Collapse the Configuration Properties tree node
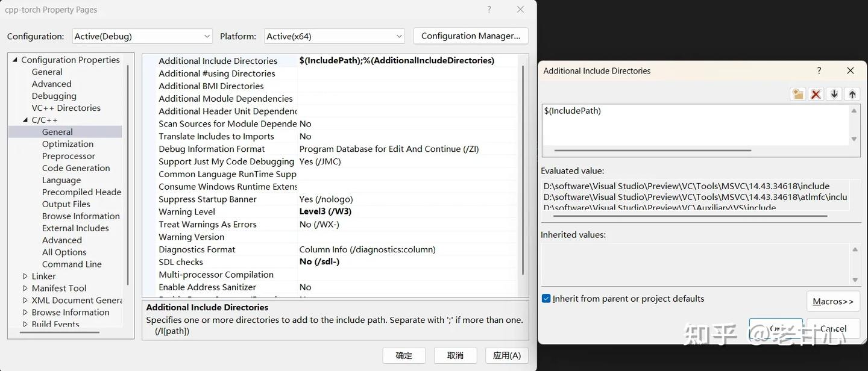 15,60
